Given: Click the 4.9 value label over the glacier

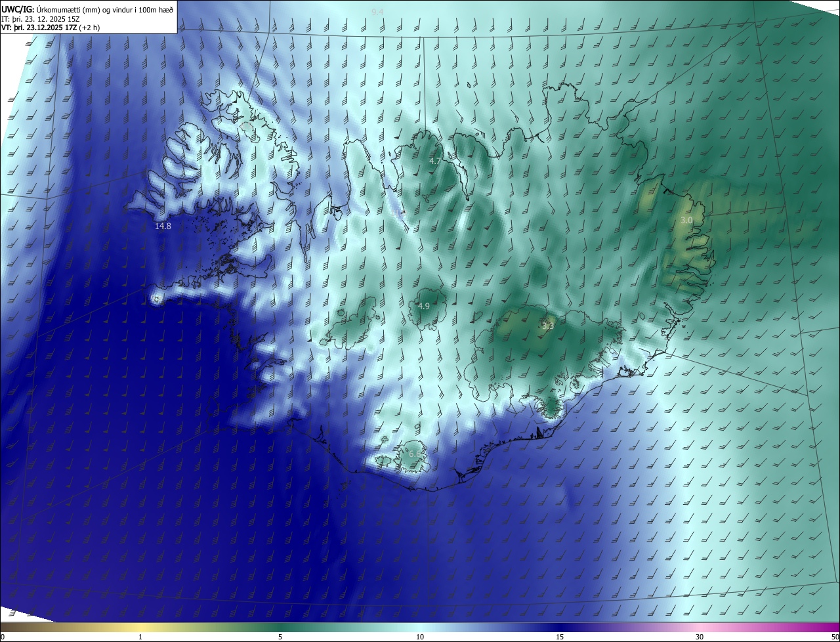Looking at the screenshot, I should 424,306.
